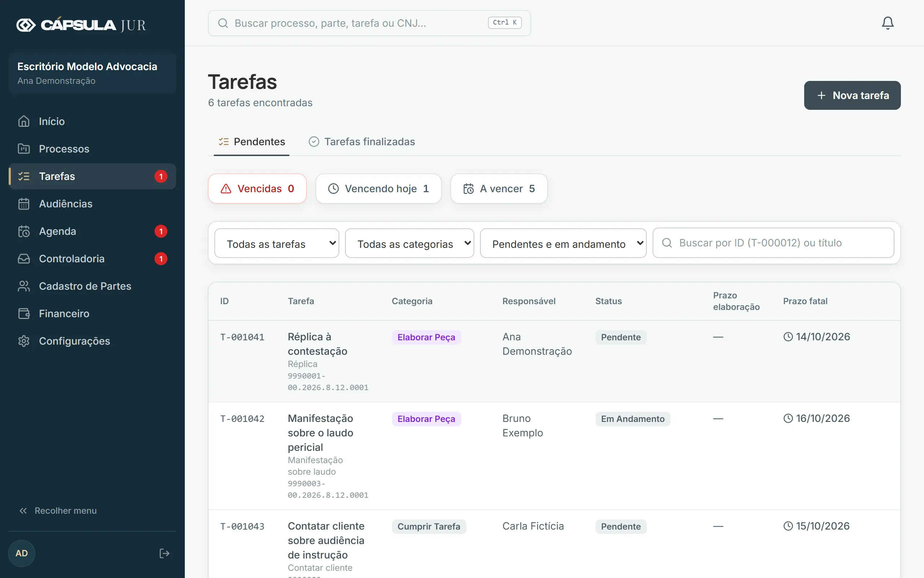The height and width of the screenshot is (578, 924).
Task: Open notifications bell icon
Action: [x=887, y=23]
